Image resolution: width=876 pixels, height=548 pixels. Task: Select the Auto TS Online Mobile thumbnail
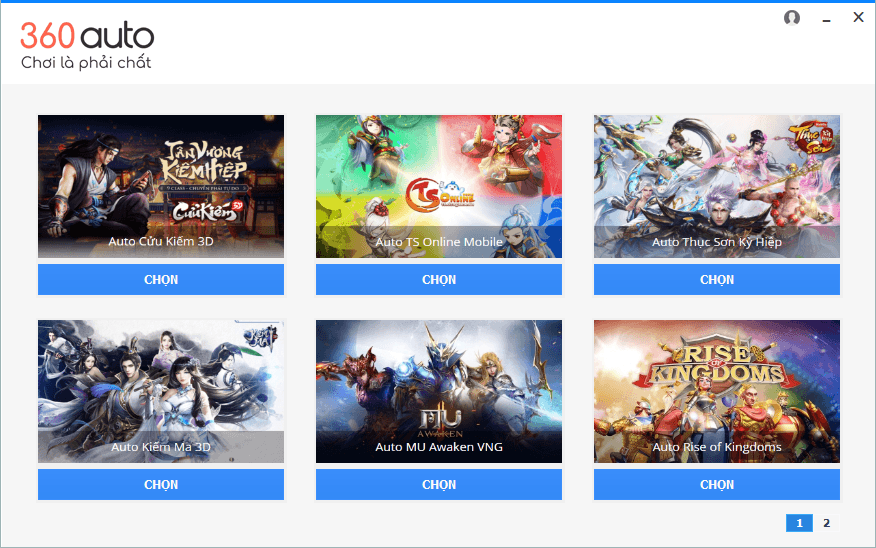(439, 186)
